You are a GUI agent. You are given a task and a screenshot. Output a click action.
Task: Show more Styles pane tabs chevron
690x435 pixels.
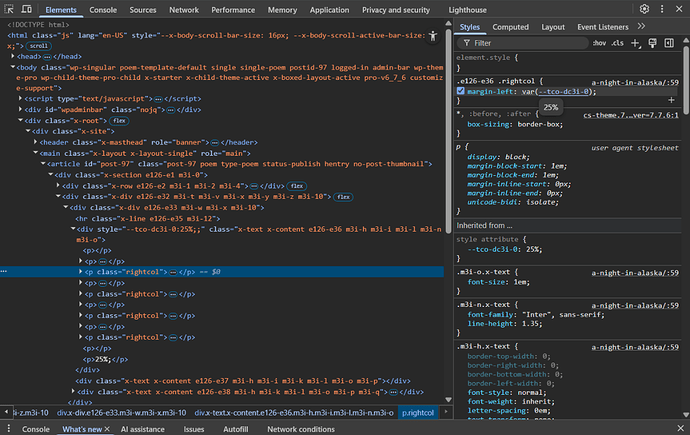[x=643, y=27]
